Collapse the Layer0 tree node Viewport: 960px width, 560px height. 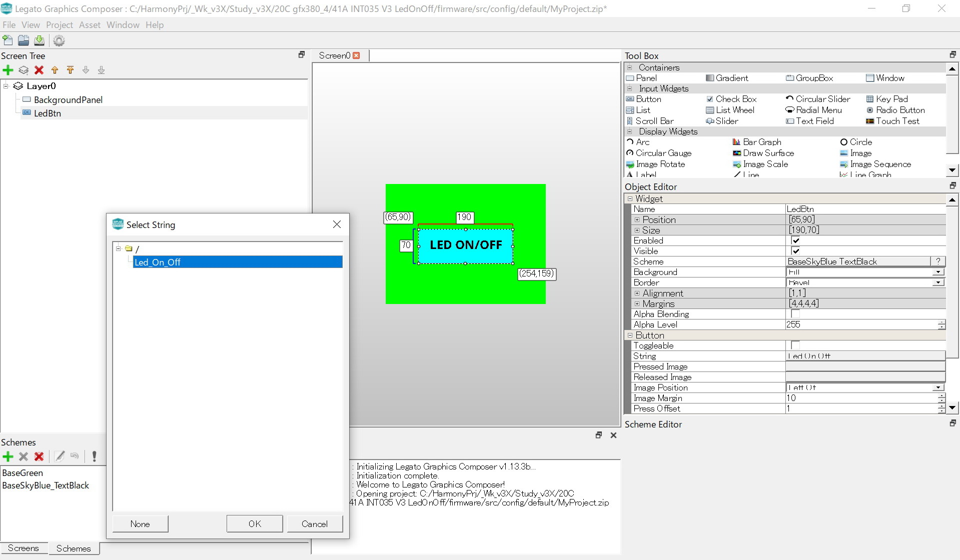tap(6, 86)
